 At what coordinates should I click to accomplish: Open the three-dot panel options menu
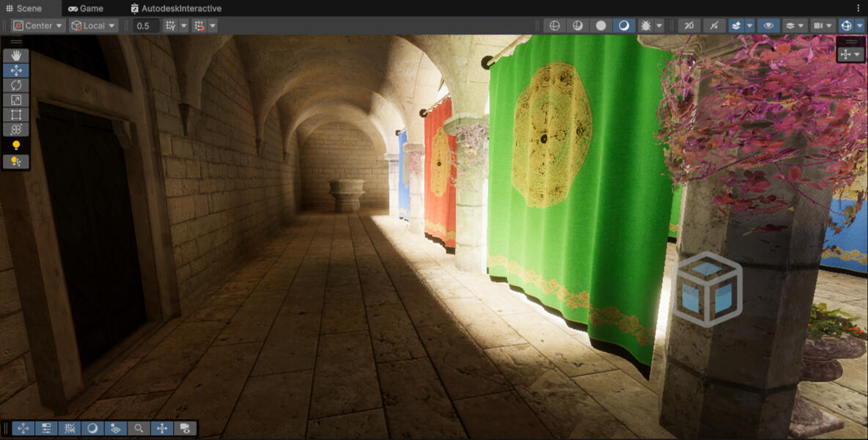point(859,8)
